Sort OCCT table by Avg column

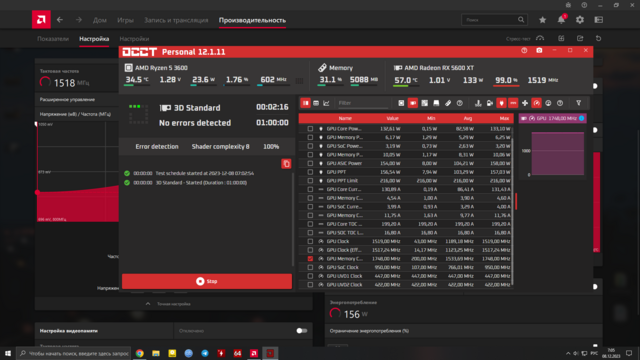pos(468,118)
